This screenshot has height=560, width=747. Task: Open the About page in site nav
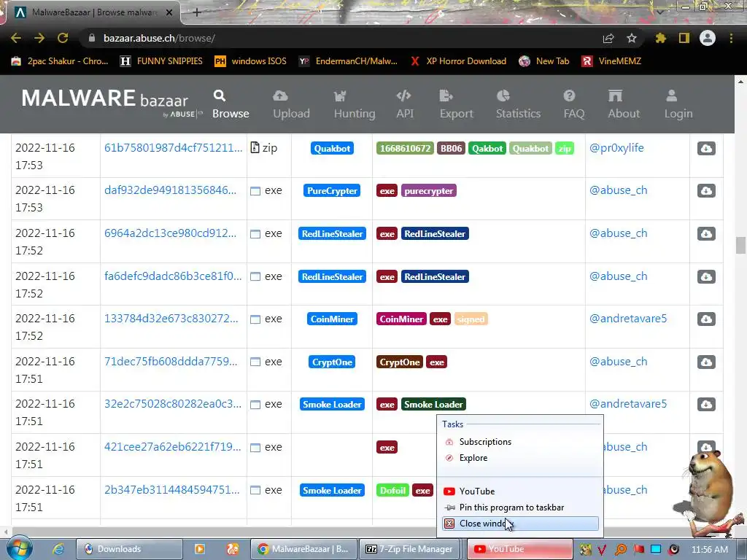(624, 104)
